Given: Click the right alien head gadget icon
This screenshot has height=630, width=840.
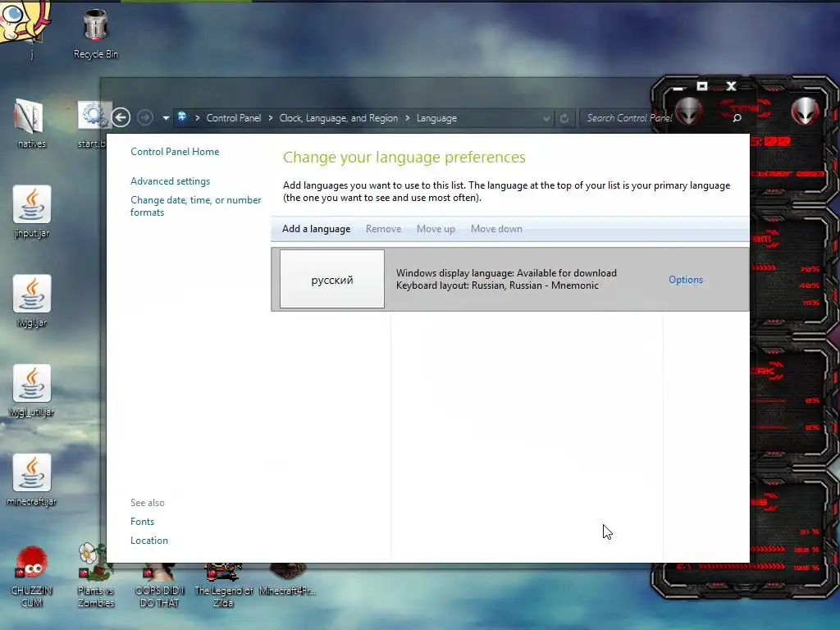Looking at the screenshot, I should click(806, 111).
